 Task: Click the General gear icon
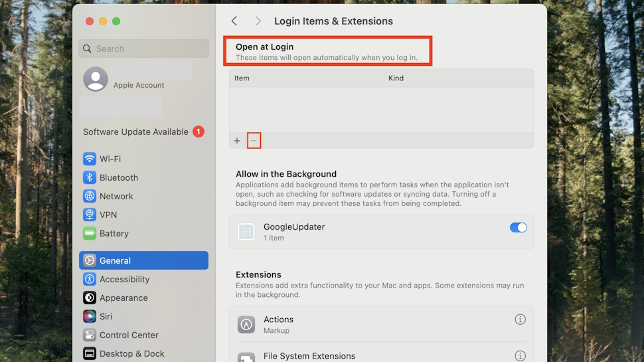[89, 260]
